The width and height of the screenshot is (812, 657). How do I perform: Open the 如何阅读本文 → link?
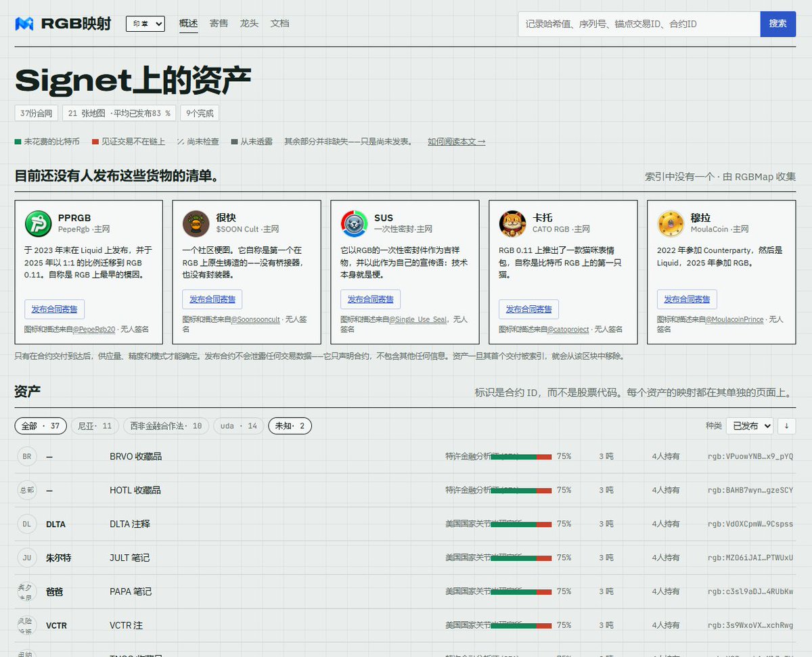click(456, 141)
